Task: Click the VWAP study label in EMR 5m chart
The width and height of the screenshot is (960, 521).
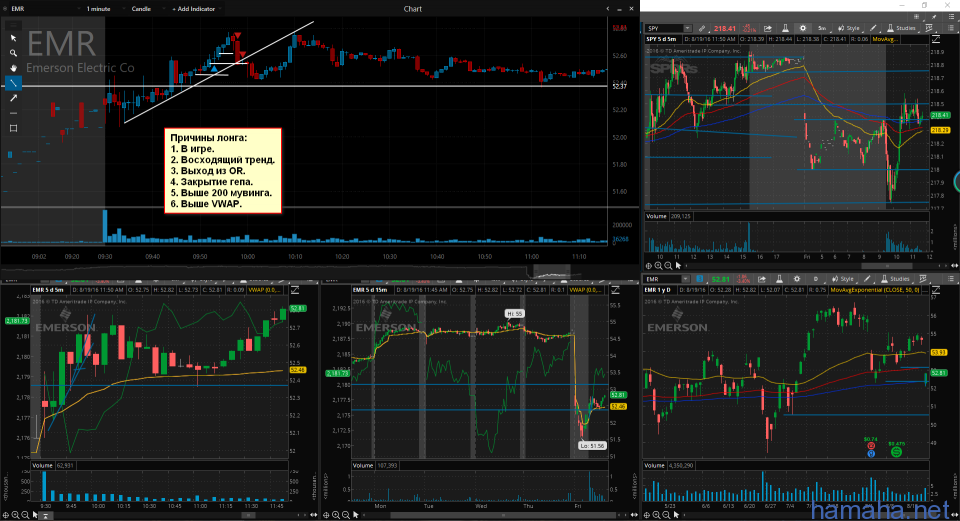Action: [x=264, y=290]
